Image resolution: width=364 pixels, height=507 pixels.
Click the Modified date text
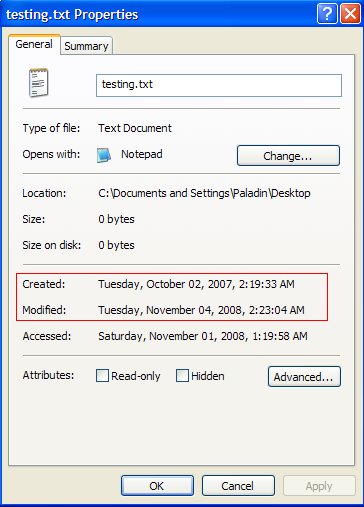coord(201,310)
